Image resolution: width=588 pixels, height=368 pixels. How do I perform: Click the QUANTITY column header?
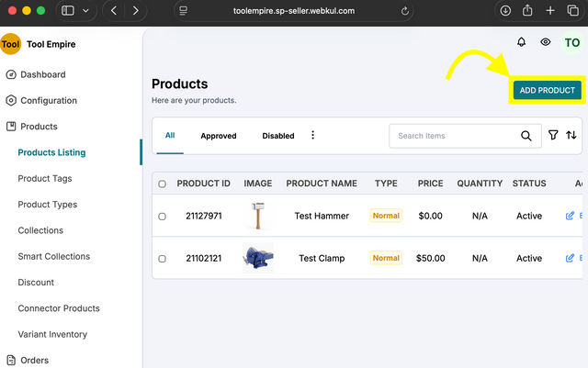tap(480, 184)
